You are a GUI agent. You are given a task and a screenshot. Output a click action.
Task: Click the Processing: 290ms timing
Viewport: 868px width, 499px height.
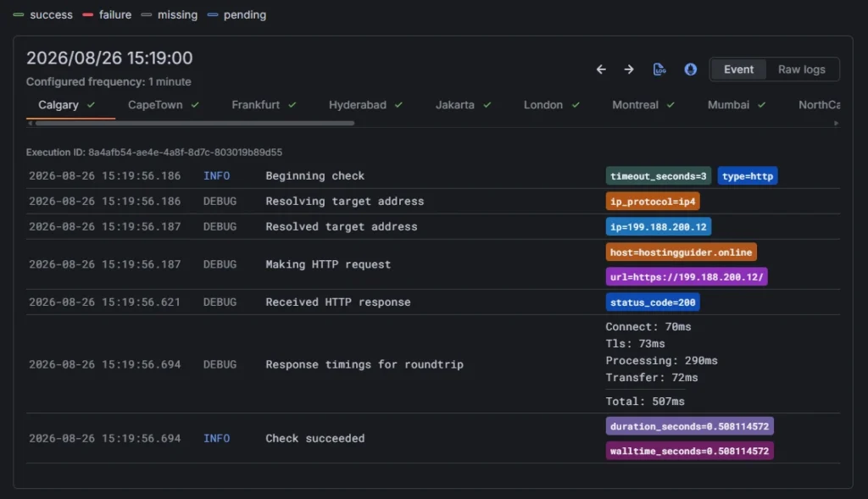point(661,361)
